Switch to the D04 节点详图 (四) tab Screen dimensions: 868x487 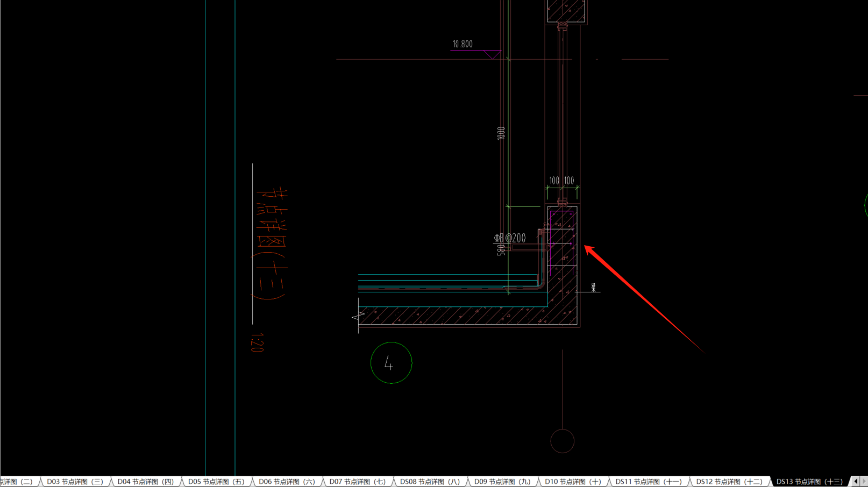click(146, 482)
